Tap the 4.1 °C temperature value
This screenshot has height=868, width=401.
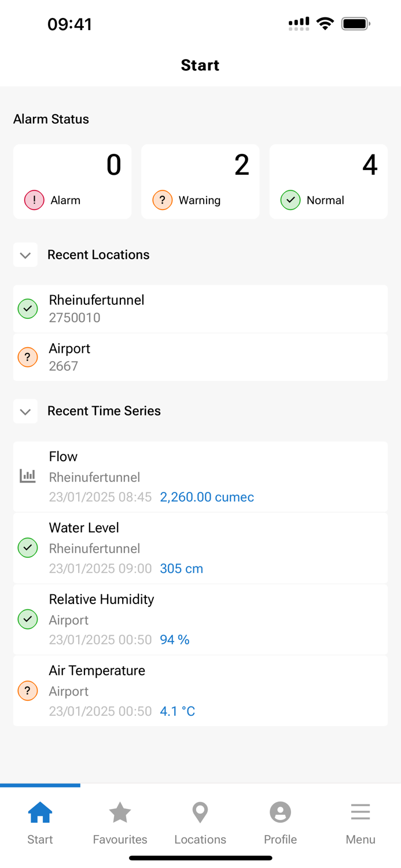(x=177, y=711)
